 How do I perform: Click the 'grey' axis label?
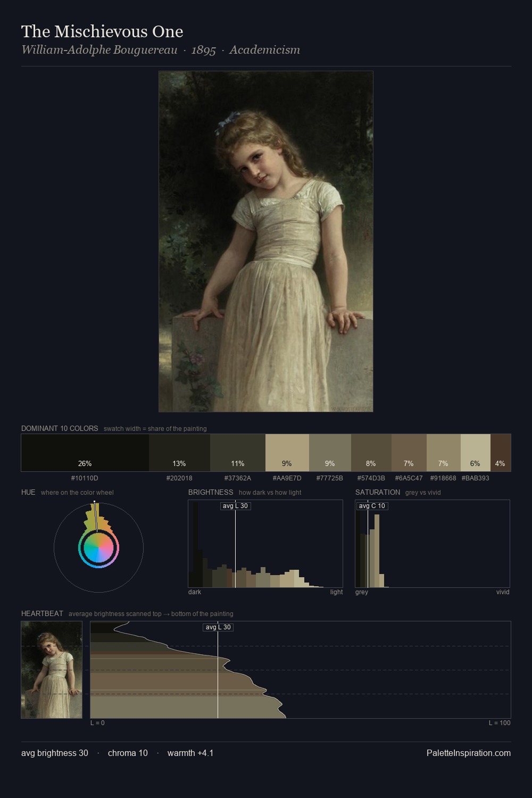(x=362, y=592)
